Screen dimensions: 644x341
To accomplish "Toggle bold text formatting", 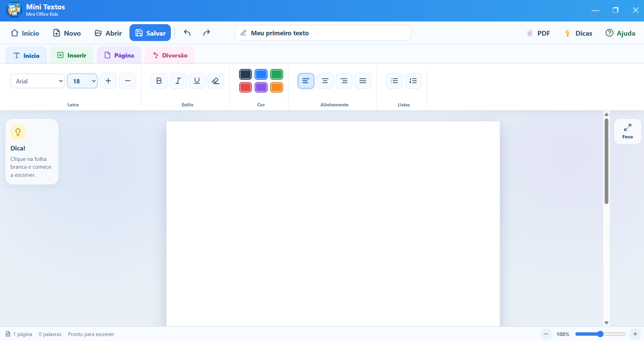I will pos(159,81).
